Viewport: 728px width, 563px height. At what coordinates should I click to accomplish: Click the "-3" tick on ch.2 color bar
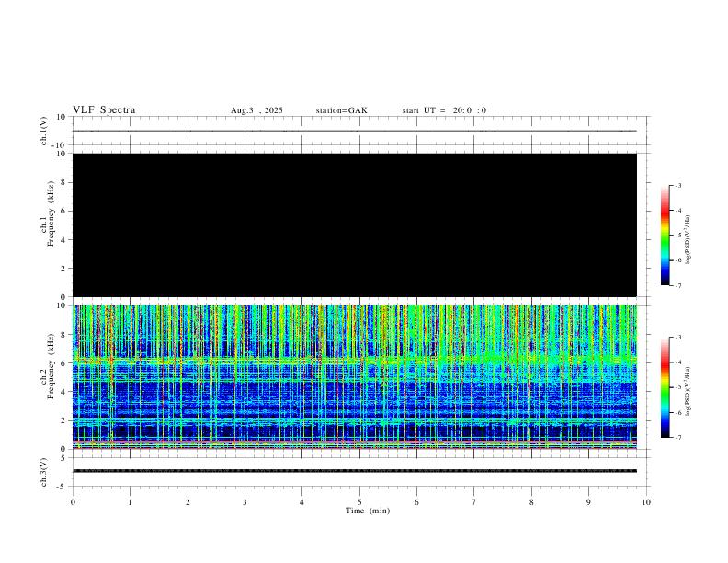[x=678, y=338]
